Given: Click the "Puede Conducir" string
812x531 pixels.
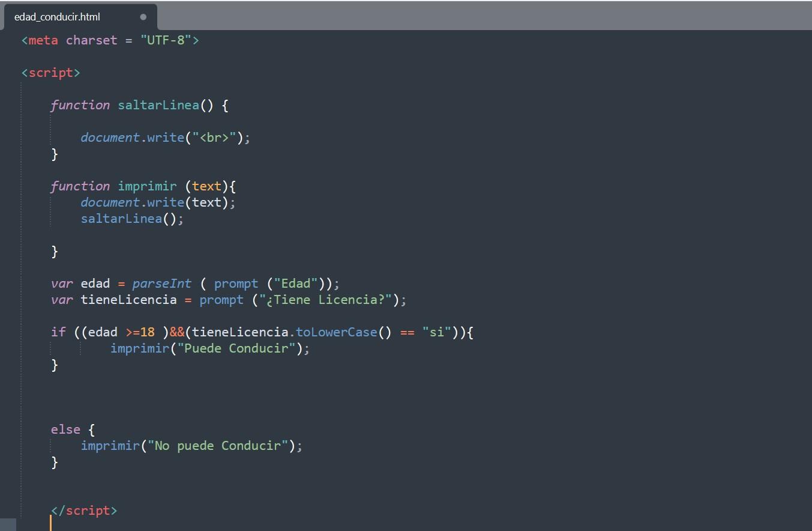Looking at the screenshot, I should point(236,348).
